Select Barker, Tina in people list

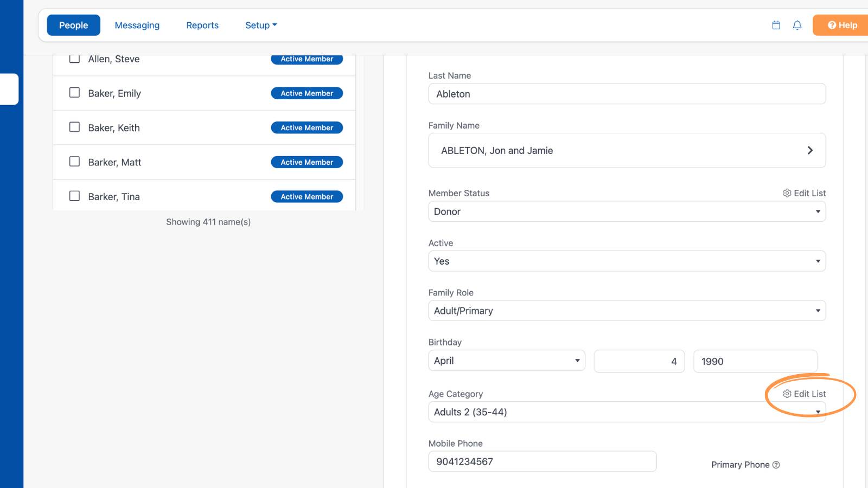(114, 197)
